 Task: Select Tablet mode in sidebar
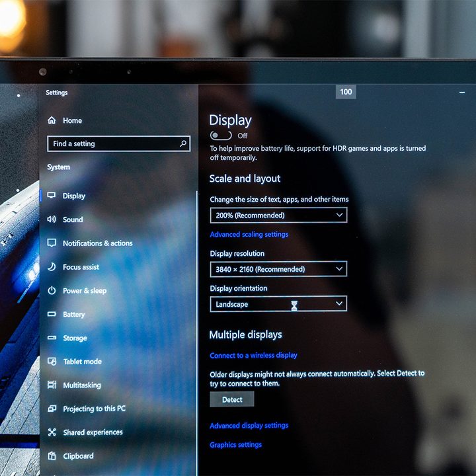82,362
